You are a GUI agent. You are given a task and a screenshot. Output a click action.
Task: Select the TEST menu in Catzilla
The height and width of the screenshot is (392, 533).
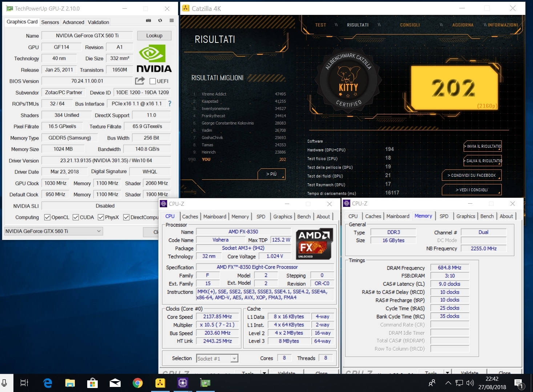click(320, 25)
